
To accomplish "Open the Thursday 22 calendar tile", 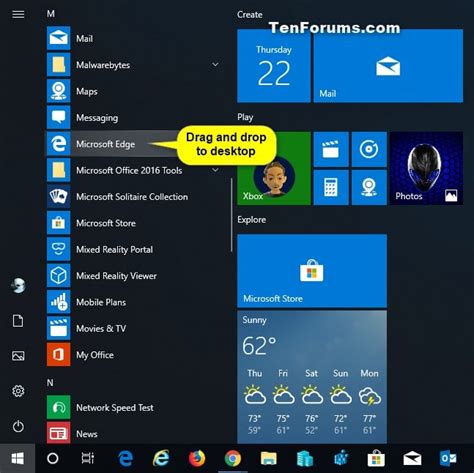I will (274, 66).
